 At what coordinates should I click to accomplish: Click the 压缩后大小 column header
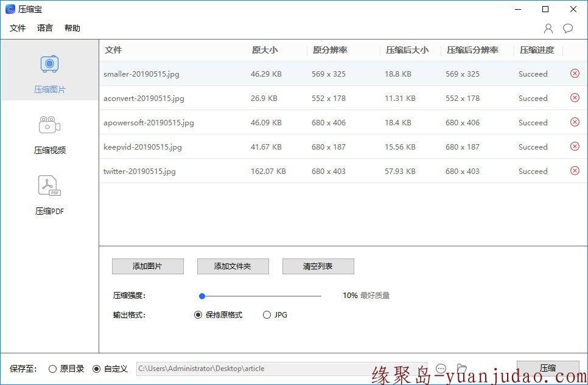pyautogui.click(x=407, y=50)
